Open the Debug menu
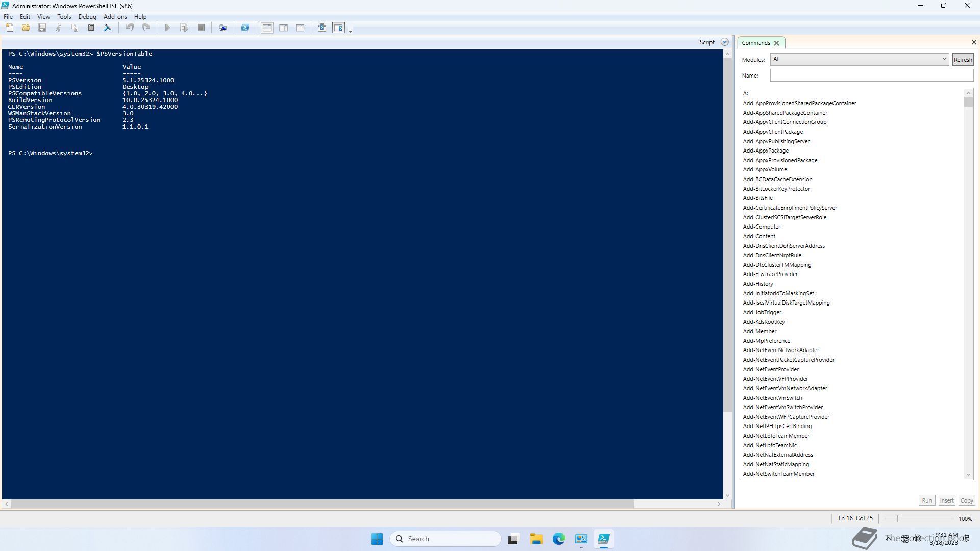Image resolution: width=980 pixels, height=551 pixels. (x=87, y=17)
